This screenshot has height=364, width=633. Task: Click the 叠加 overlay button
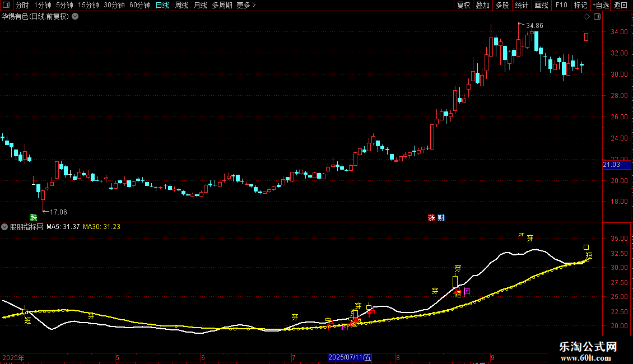point(482,5)
